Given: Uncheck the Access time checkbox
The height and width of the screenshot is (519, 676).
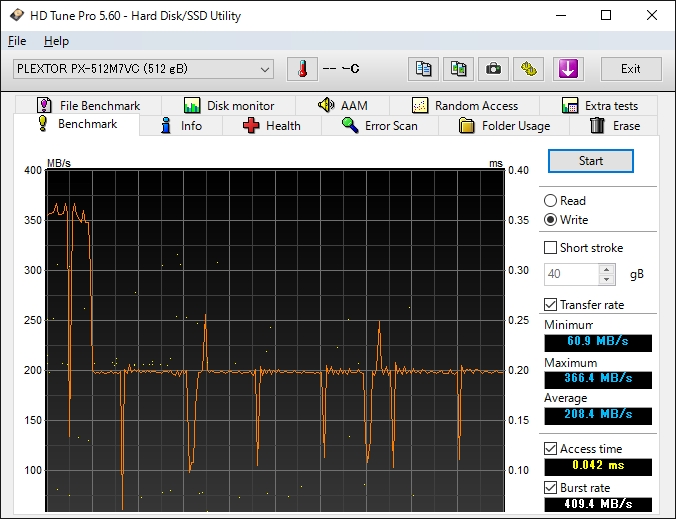Looking at the screenshot, I should pyautogui.click(x=551, y=449).
